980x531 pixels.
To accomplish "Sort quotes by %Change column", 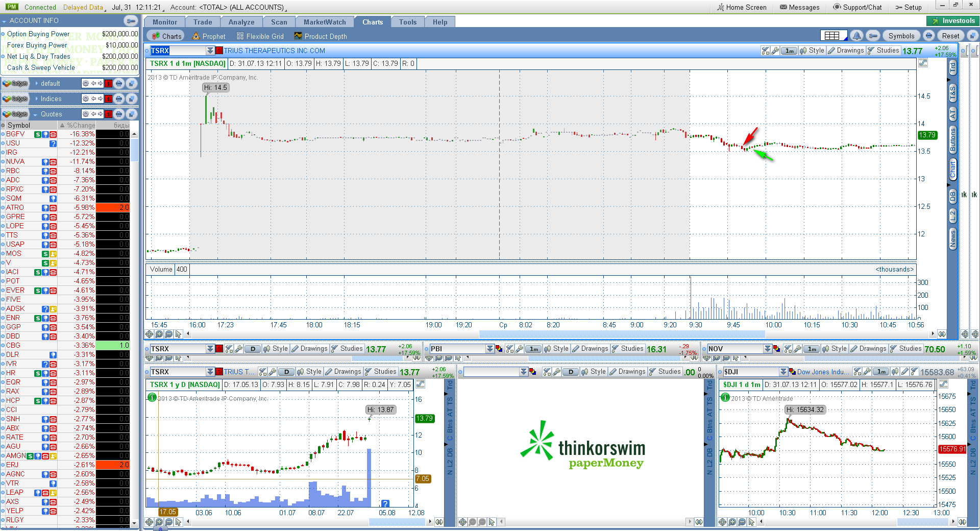I will click(x=78, y=125).
